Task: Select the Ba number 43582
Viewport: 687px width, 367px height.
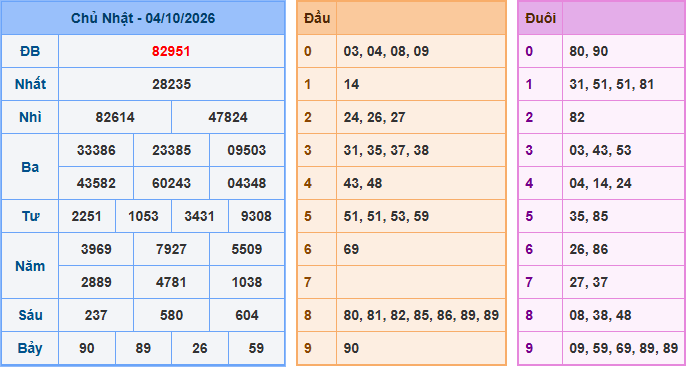Action: pyautogui.click(x=96, y=183)
